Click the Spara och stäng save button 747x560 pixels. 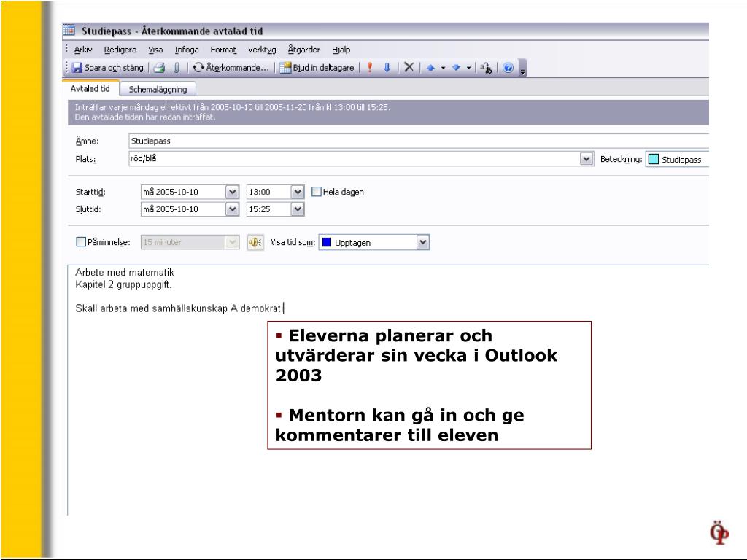click(108, 68)
